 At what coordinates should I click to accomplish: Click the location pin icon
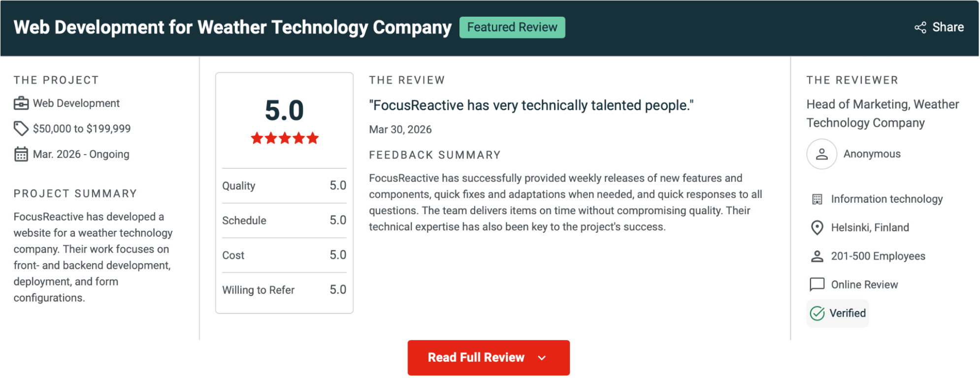tap(817, 227)
